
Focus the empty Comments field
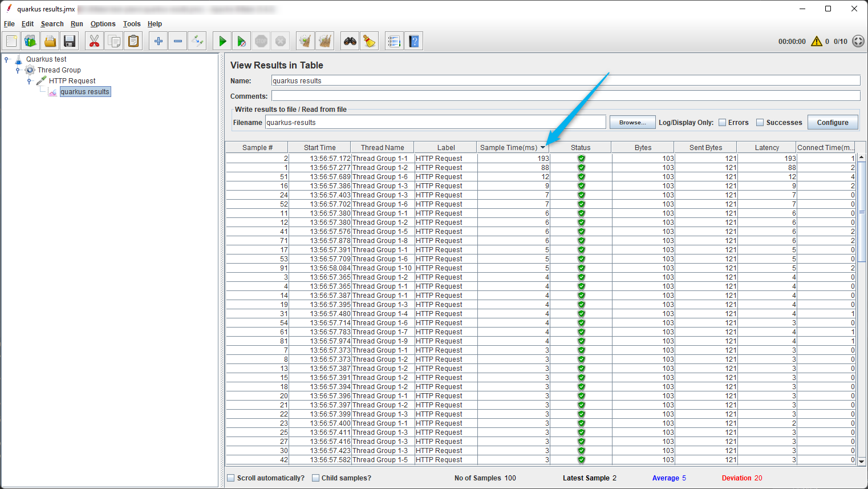(566, 96)
